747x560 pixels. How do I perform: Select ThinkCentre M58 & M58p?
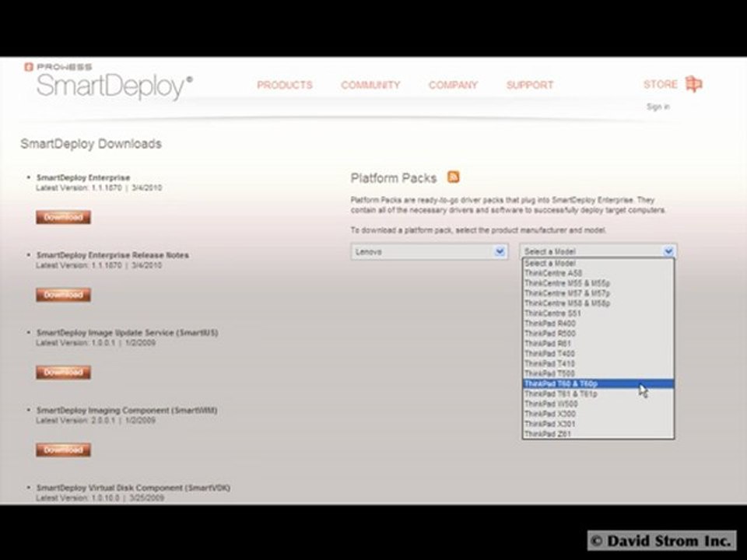tap(598, 303)
